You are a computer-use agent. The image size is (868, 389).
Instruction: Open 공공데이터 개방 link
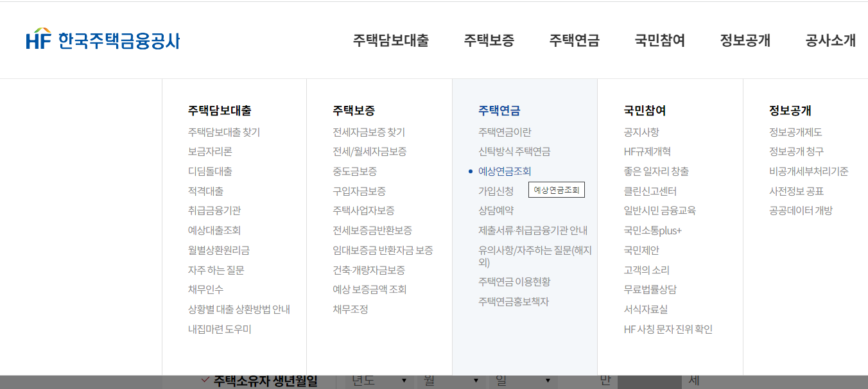coord(801,211)
